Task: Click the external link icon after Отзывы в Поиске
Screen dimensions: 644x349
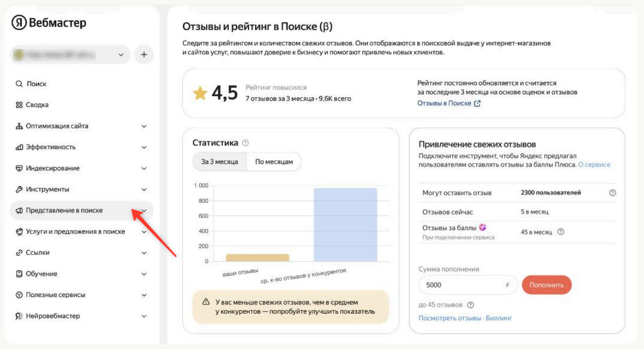Action: click(477, 104)
